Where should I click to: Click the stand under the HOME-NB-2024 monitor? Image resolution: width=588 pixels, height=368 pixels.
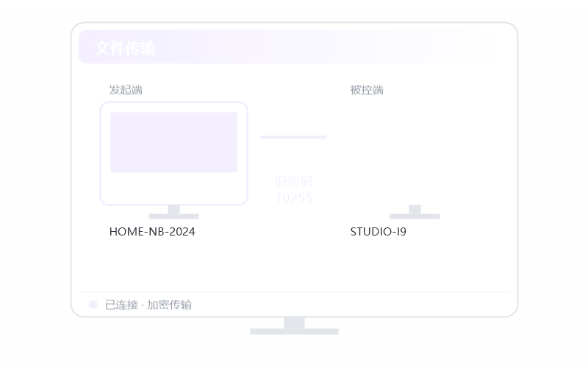tap(173, 212)
